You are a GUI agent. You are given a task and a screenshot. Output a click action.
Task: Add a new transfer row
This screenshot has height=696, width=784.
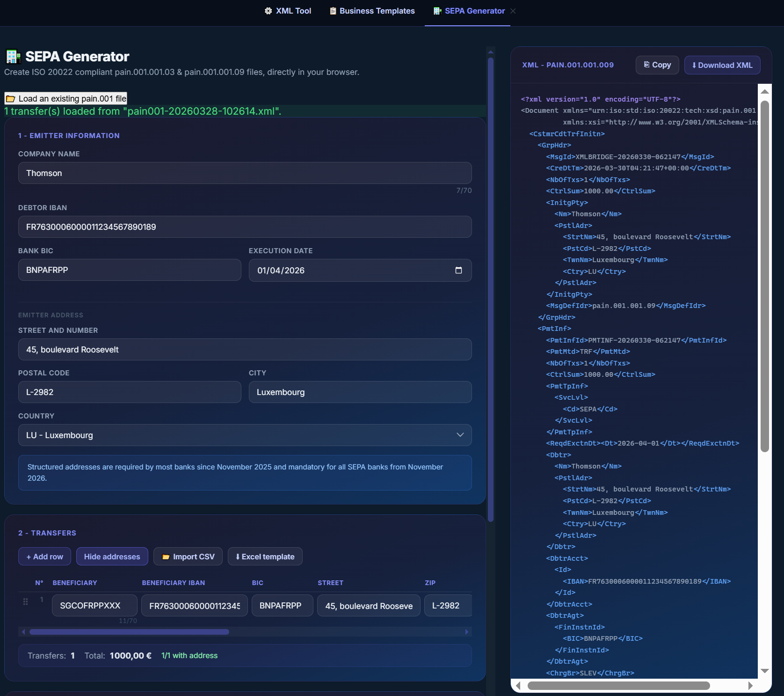point(45,557)
